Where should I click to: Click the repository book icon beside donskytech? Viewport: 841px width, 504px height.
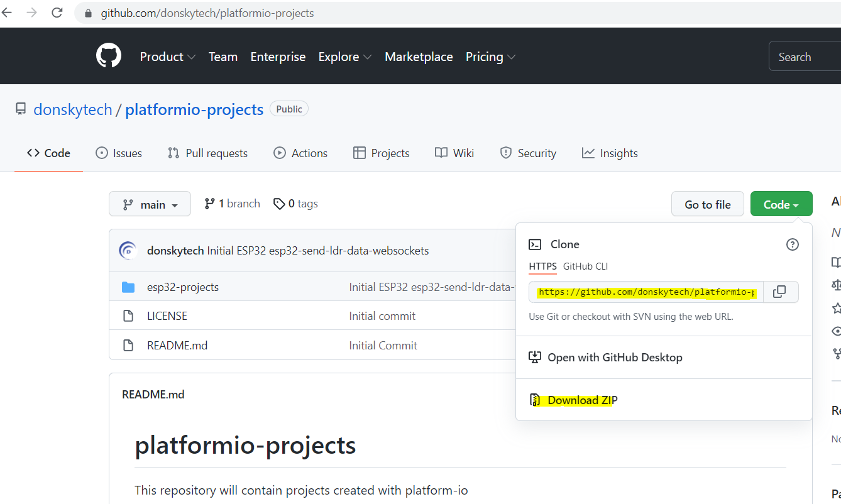click(21, 109)
